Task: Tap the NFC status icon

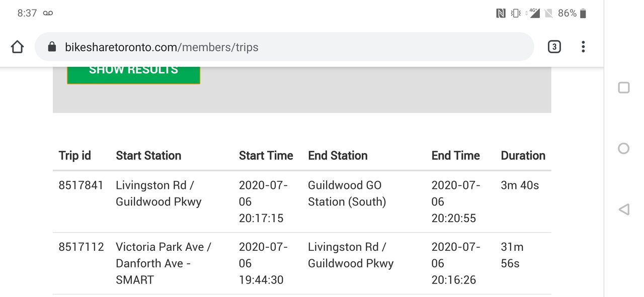Action: [x=501, y=14]
